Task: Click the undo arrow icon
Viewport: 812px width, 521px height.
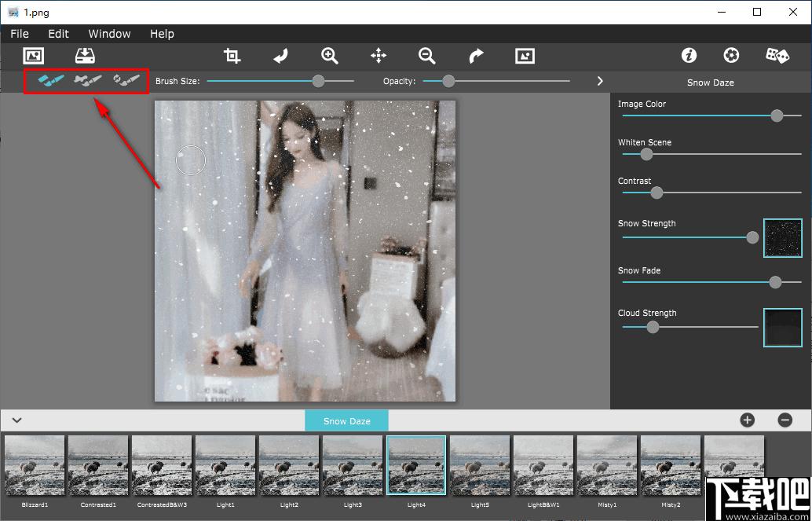Action: (280, 56)
